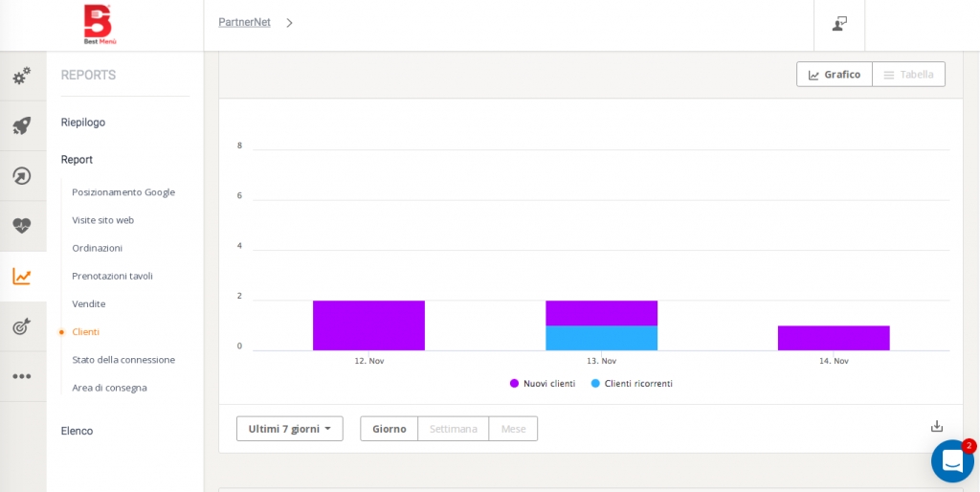Viewport: 980px width, 492px height.
Task: Select the orange chart reports icon
Action: point(22,277)
